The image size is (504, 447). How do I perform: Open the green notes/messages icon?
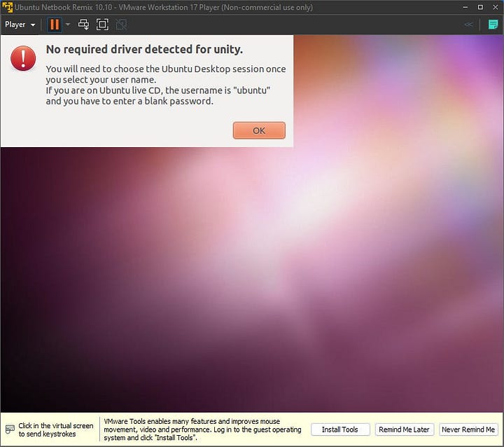[493, 25]
